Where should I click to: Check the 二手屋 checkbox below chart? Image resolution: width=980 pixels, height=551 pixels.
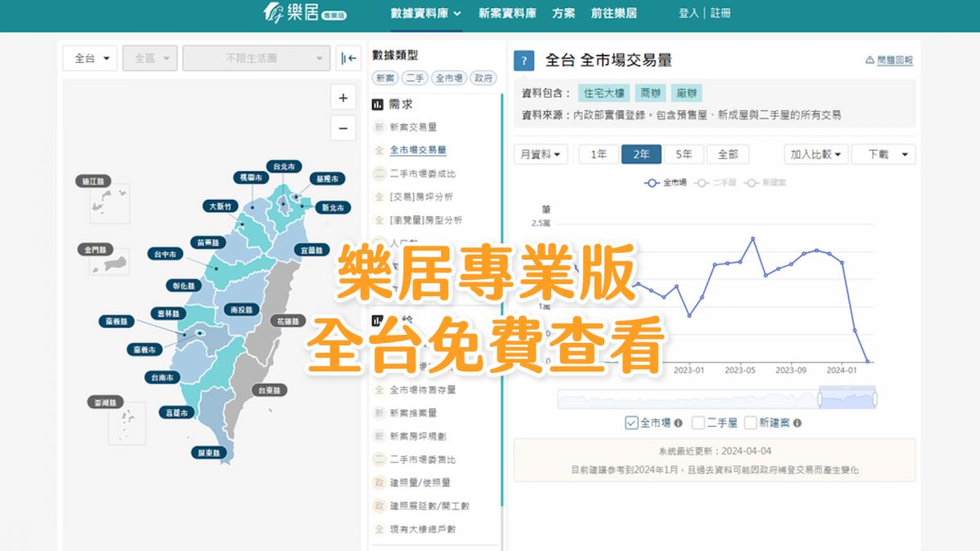coord(697,423)
